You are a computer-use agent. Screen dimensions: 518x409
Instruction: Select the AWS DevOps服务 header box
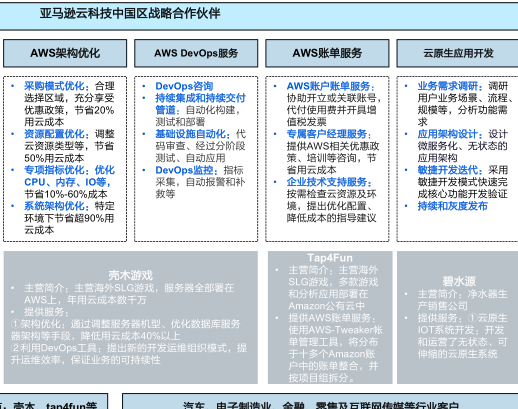pos(196,53)
